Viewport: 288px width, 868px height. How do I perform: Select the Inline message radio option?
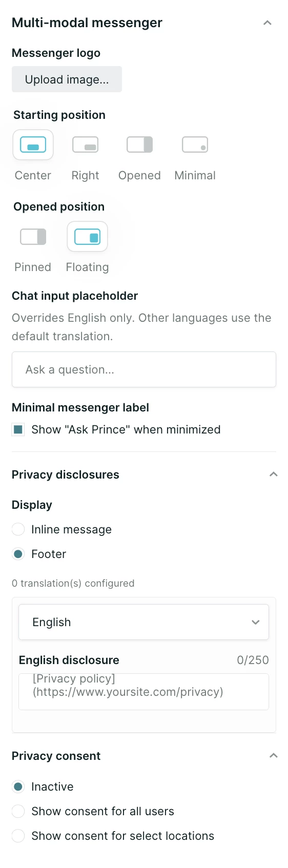tap(18, 529)
